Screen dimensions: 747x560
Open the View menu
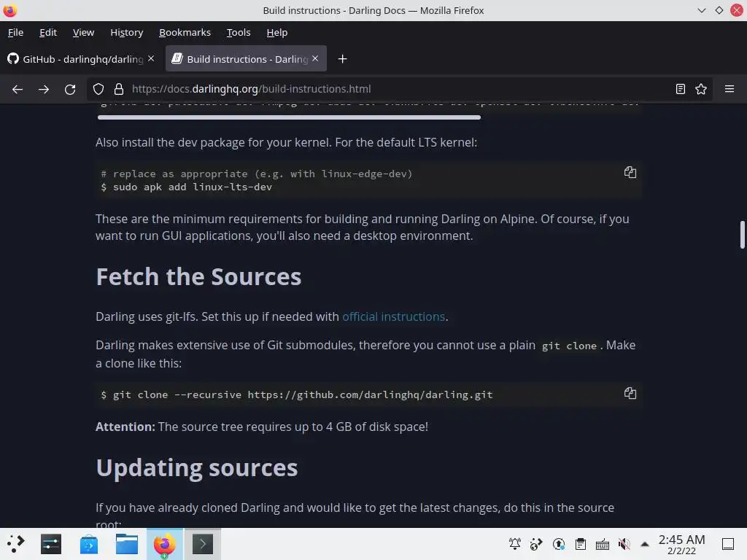83,32
